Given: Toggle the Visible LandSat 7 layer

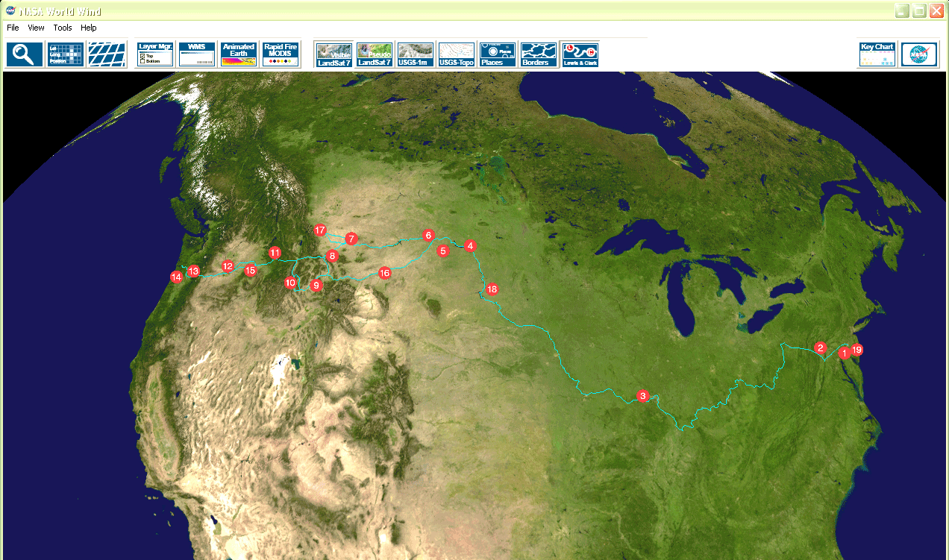Looking at the screenshot, I should (334, 54).
